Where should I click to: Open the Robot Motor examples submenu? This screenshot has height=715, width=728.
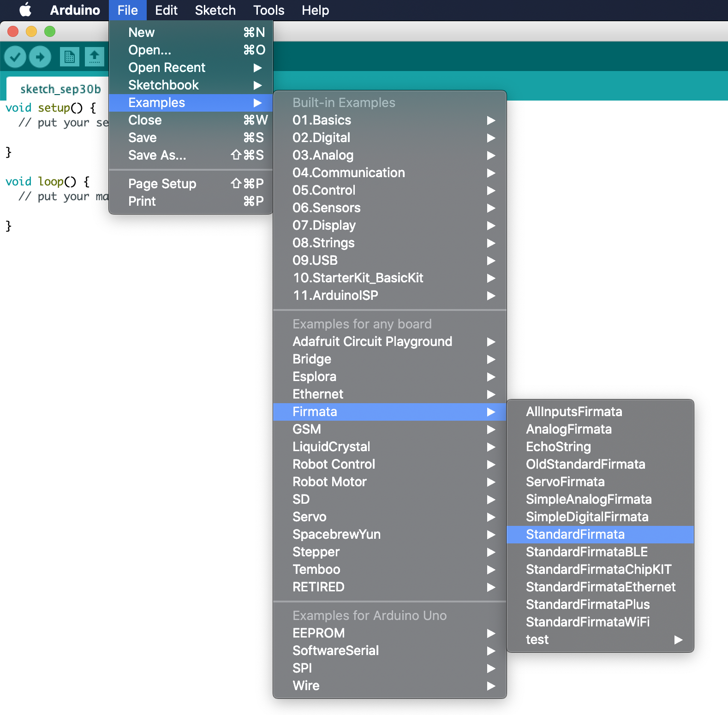[390, 482]
